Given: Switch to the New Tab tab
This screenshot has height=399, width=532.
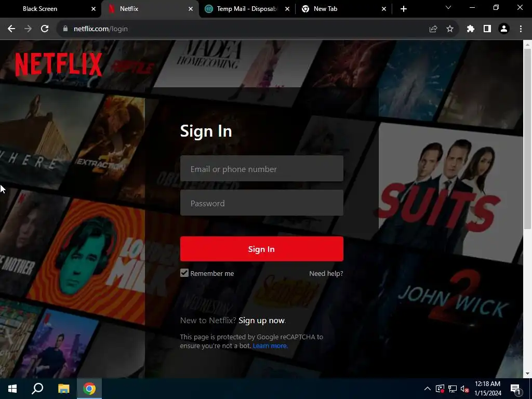Looking at the screenshot, I should pos(343,9).
